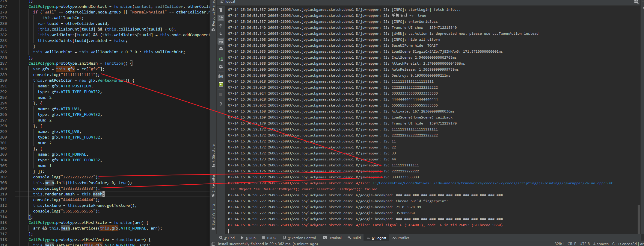This screenshot has height=246, width=644.
Task: Open logcat settings gear
Action: [221, 67]
